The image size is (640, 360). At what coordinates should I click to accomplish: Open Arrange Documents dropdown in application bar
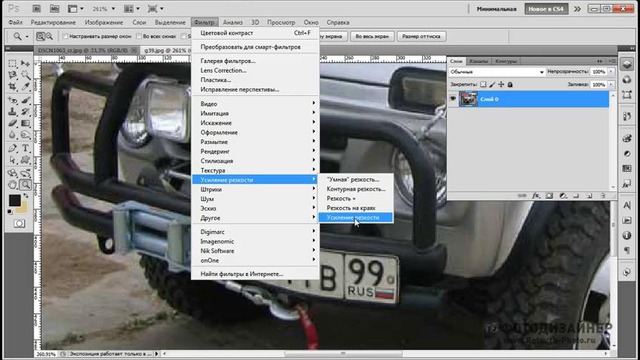(x=131, y=9)
